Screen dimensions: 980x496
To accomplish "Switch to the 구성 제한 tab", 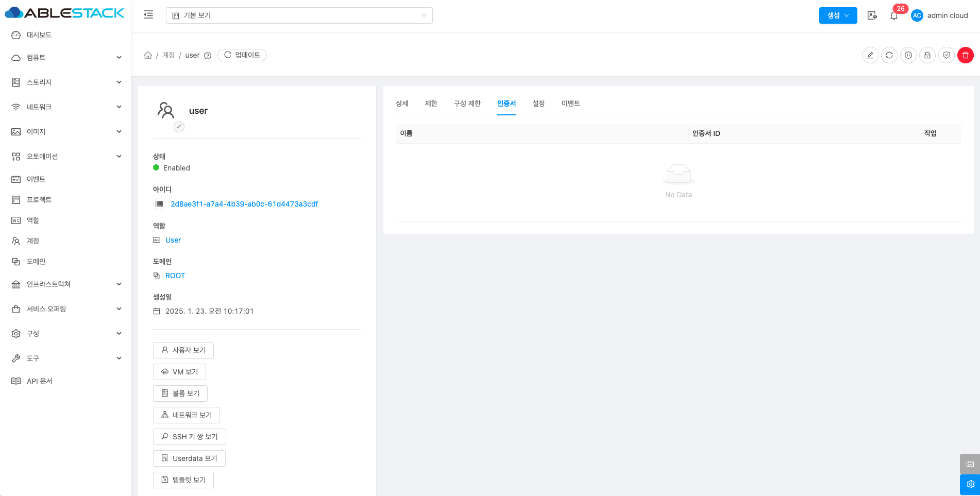I will (467, 104).
